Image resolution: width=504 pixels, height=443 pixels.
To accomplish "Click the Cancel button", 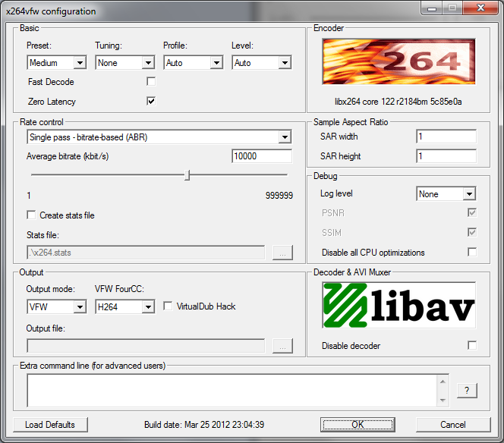I will point(452,424).
